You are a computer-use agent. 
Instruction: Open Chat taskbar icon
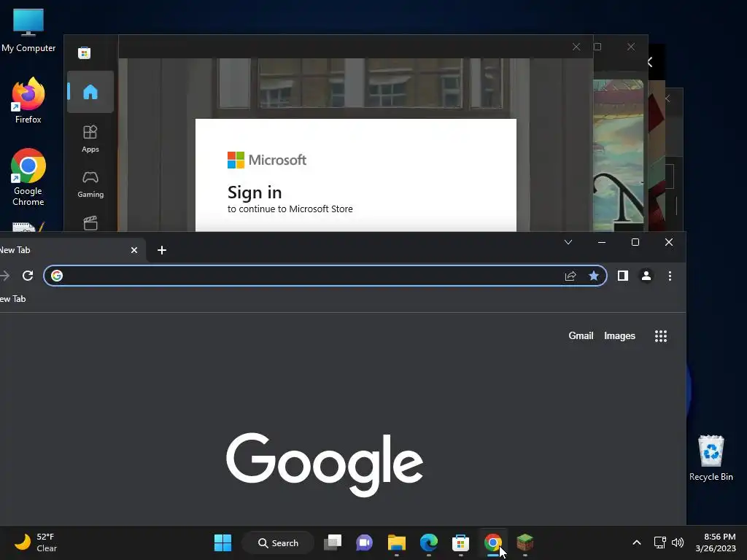(365, 542)
